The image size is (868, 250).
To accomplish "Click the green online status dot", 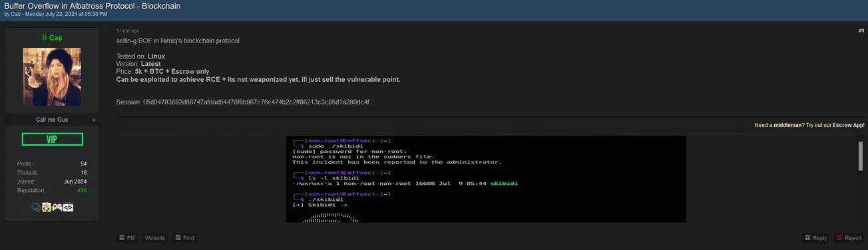I will (94, 120).
